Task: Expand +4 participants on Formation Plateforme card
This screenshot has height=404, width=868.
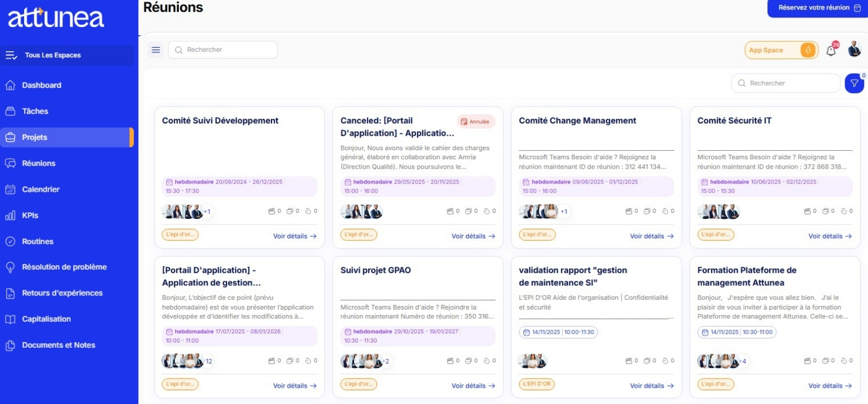Action: [743, 361]
